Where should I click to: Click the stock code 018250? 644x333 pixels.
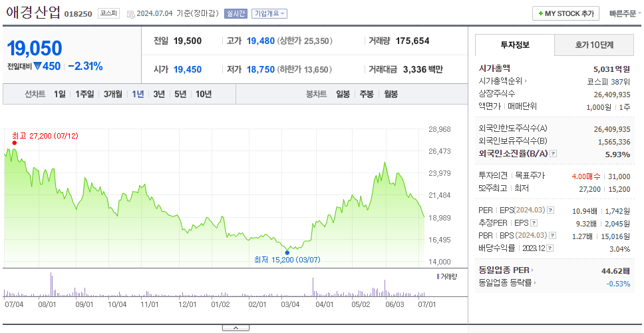pos(78,15)
